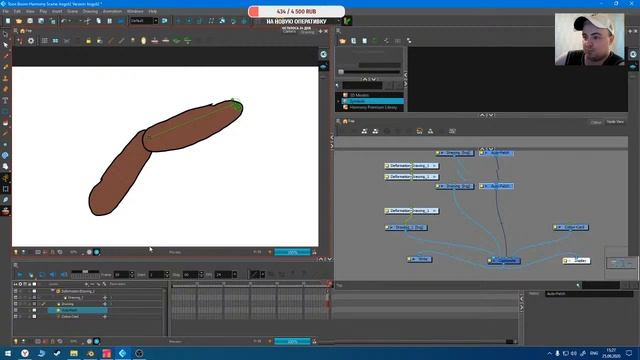The width and height of the screenshot is (640, 360).
Task: Select the Colour-Card node
Action: [571, 227]
